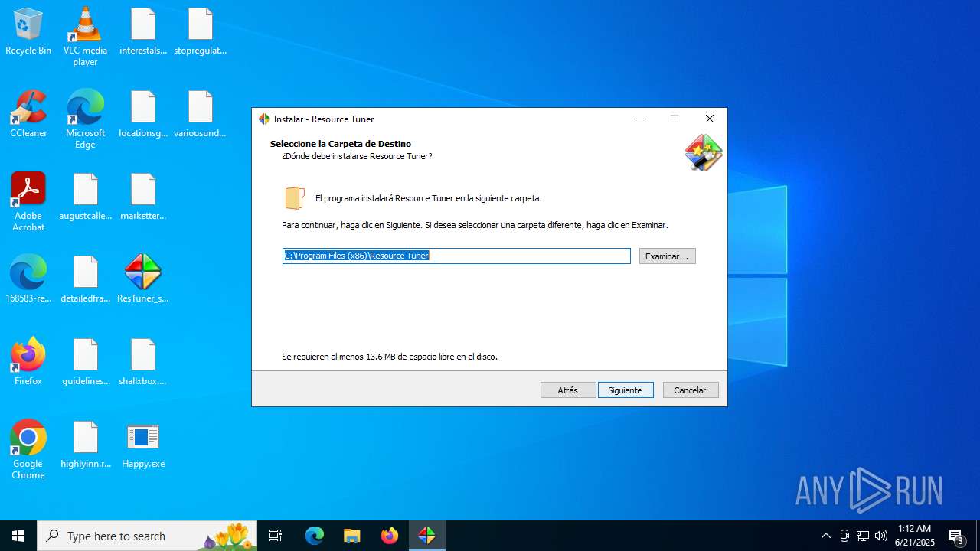Select the guidelines file icon

pos(85,363)
